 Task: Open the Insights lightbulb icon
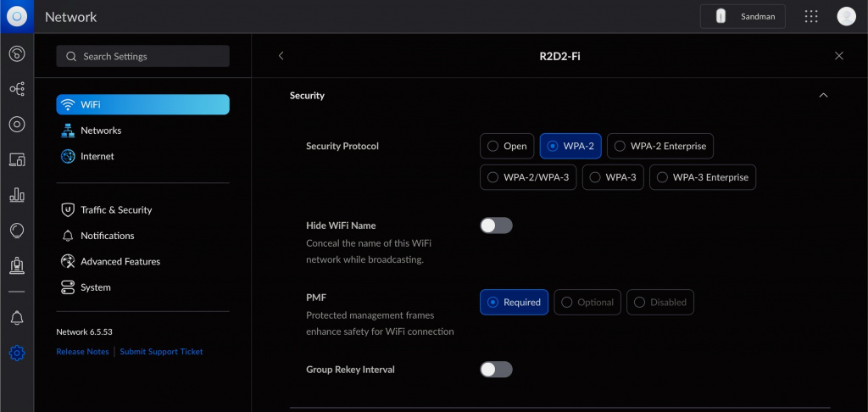[17, 230]
